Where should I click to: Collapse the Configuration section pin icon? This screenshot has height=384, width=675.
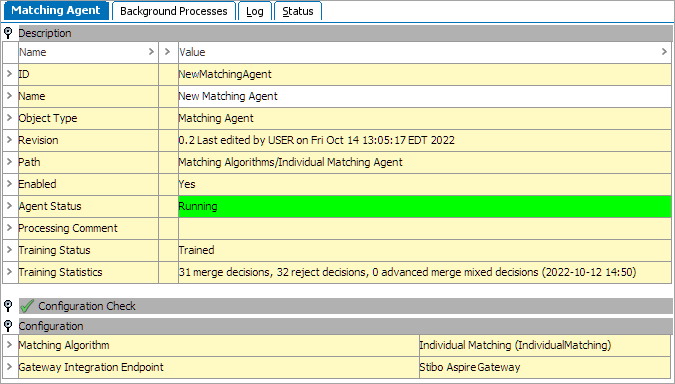[x=8, y=326]
